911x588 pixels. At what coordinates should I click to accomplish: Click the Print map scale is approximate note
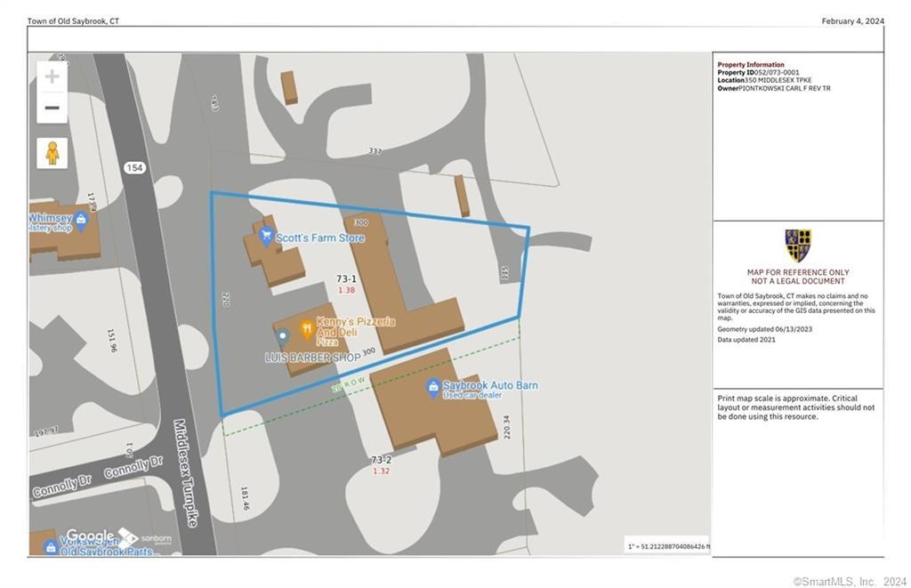(x=796, y=407)
